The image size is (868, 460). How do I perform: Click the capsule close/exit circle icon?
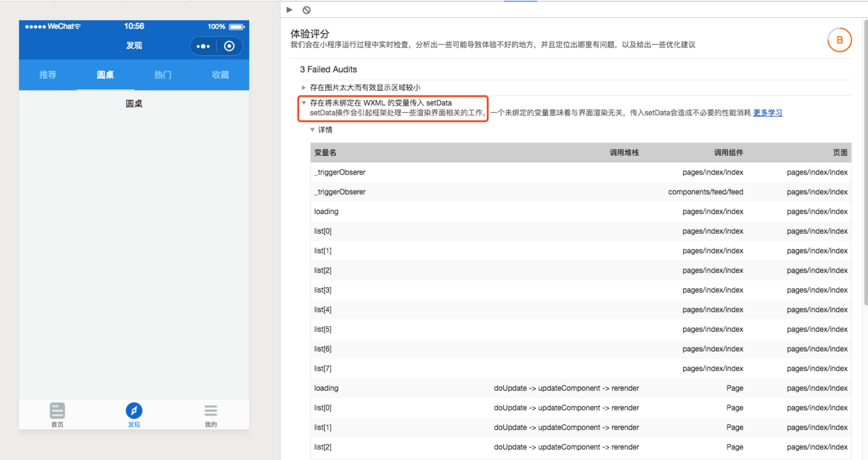(229, 46)
